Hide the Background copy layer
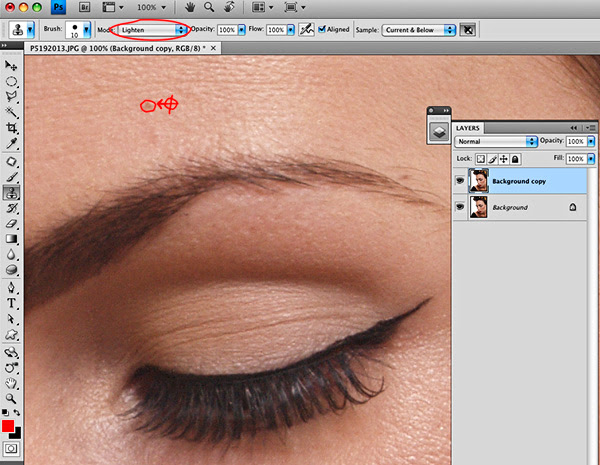This screenshot has height=465, width=600. (x=460, y=182)
